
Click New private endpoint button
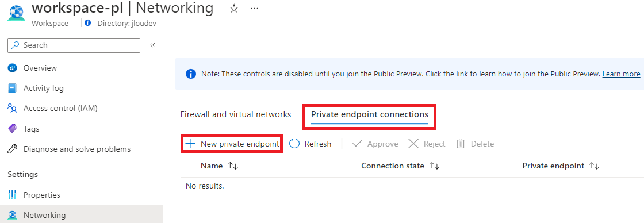[x=232, y=144]
